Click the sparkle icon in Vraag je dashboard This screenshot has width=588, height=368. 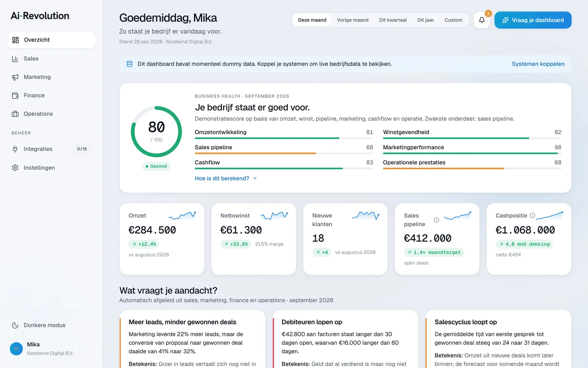(506, 20)
